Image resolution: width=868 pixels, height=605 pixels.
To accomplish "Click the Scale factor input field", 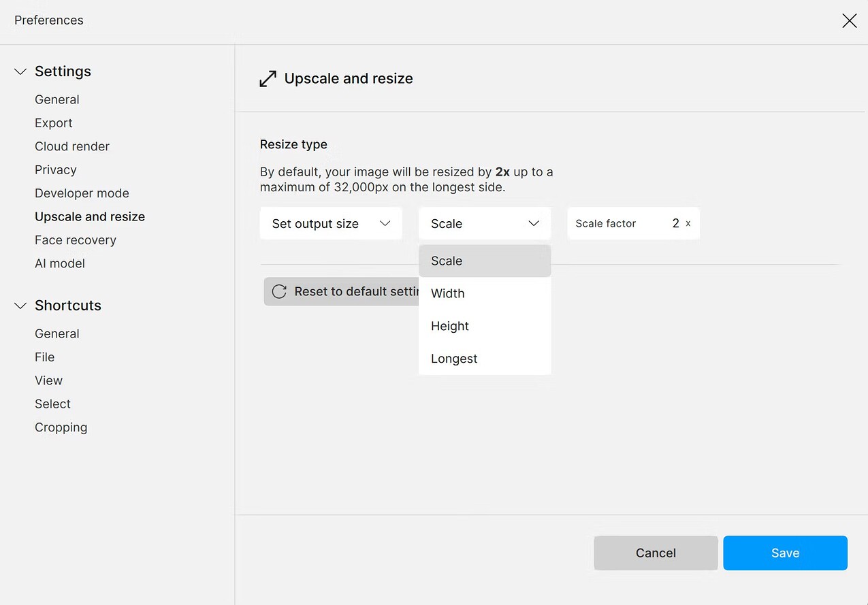I will (633, 223).
